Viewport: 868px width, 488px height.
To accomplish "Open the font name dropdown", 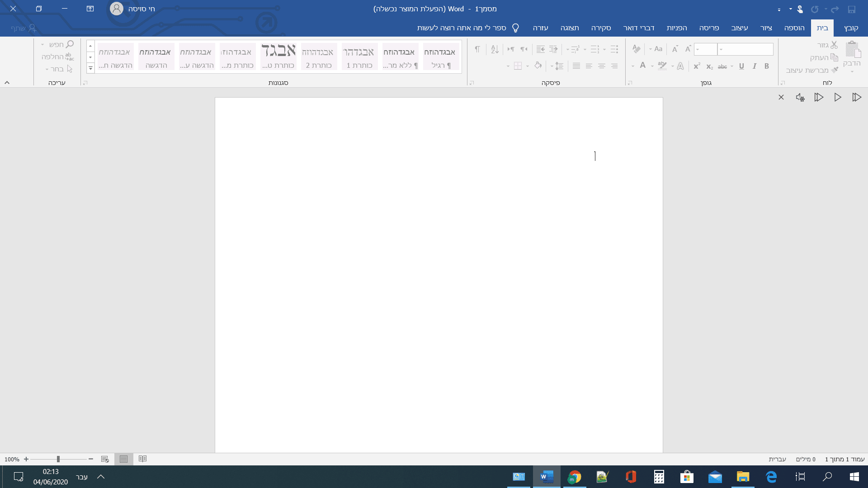I will 721,49.
